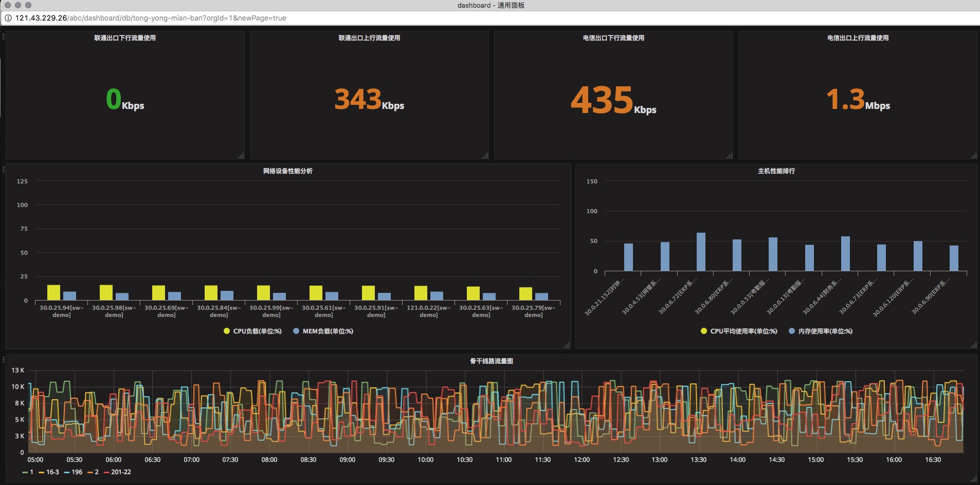Open the 骨干线路流量图 panel title menu

coord(491,361)
